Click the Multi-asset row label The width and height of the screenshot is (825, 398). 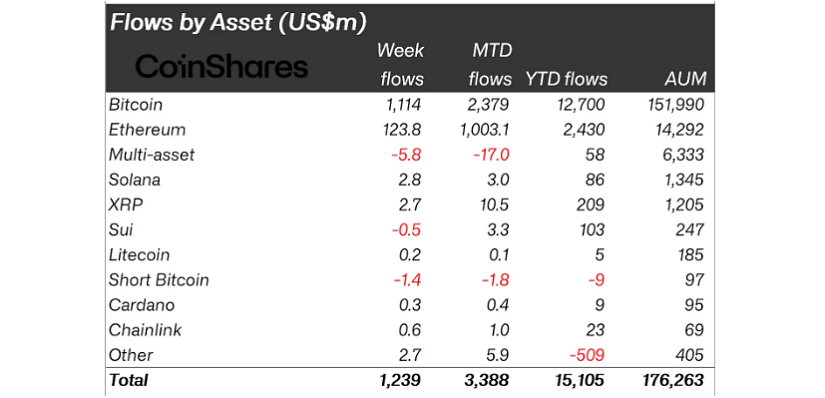pyautogui.click(x=152, y=155)
